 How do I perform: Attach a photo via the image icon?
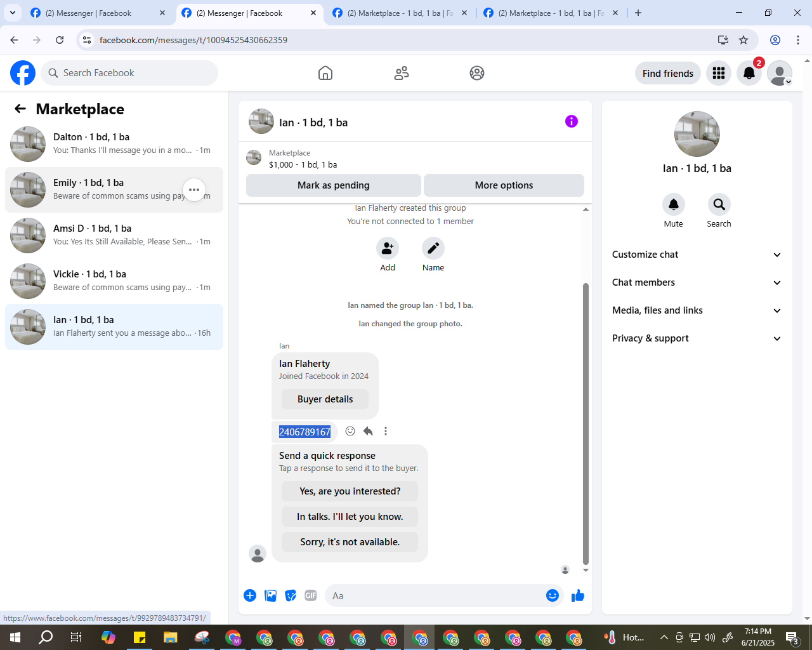[270, 595]
